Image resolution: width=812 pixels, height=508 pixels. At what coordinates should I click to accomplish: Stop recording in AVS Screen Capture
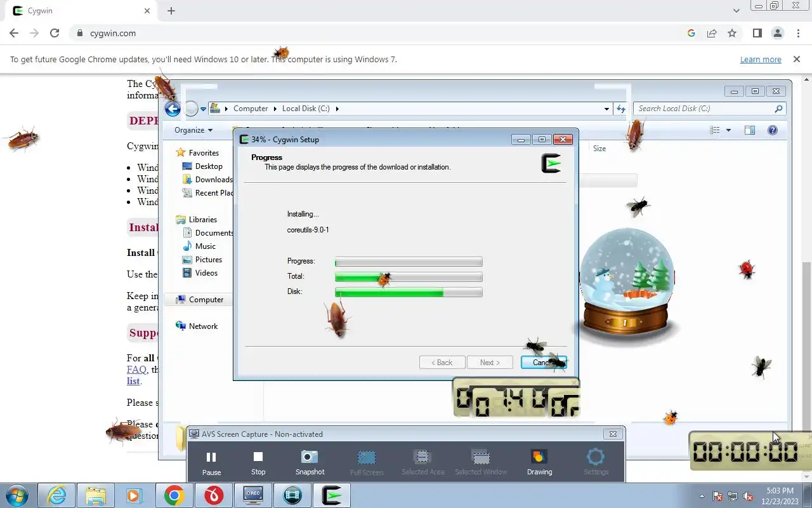pyautogui.click(x=258, y=463)
